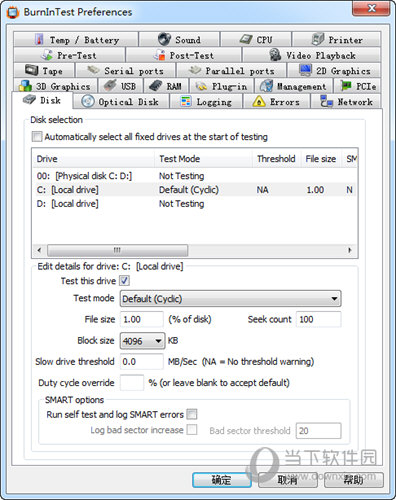This screenshot has height=500, width=396.
Task: Click the drive list scroll left arrow
Action: pos(39,250)
